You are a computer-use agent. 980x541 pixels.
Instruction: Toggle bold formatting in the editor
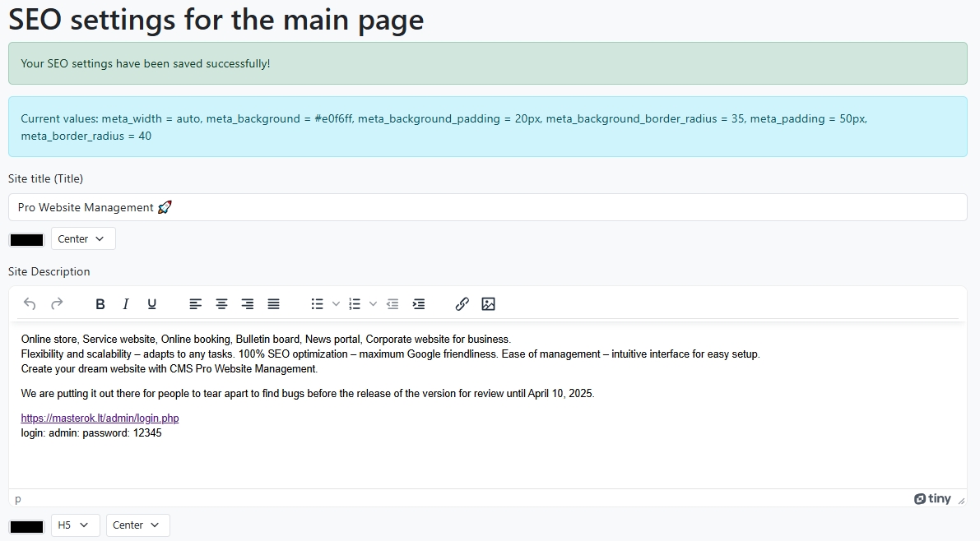tap(100, 304)
